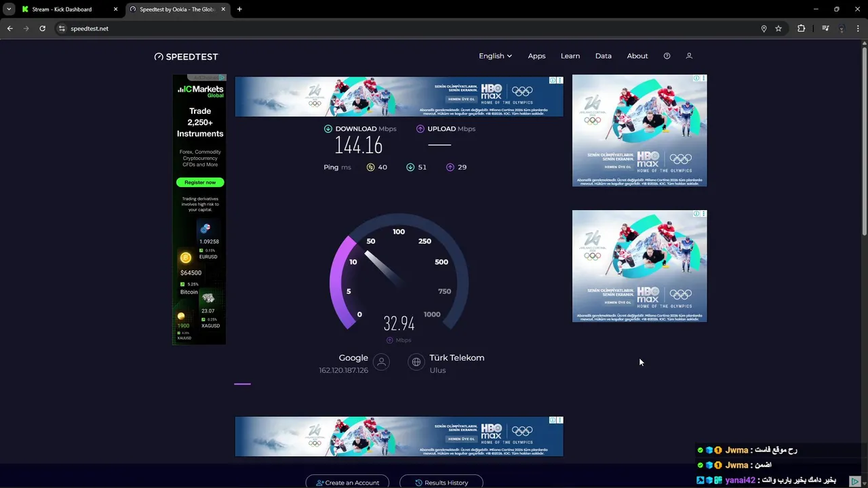Click the person icon next to Google
Screen dimensions: 868x488
pyautogui.click(x=382, y=363)
